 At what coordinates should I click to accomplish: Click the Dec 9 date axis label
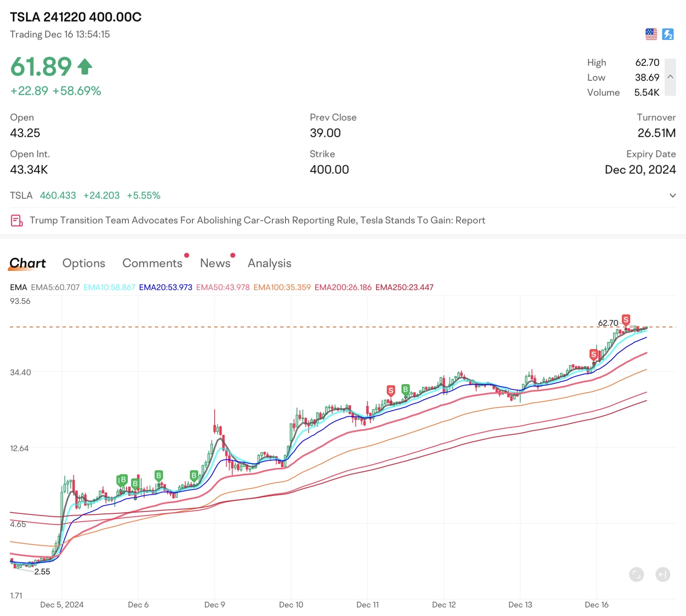[x=215, y=605]
